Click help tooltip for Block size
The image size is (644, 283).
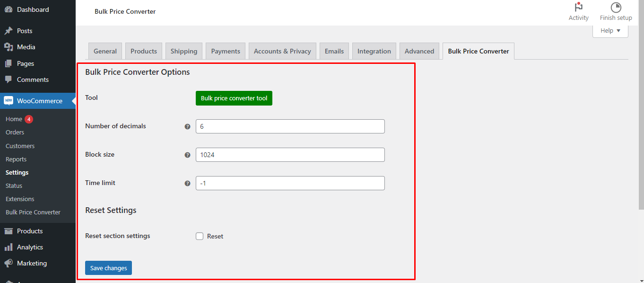click(187, 155)
